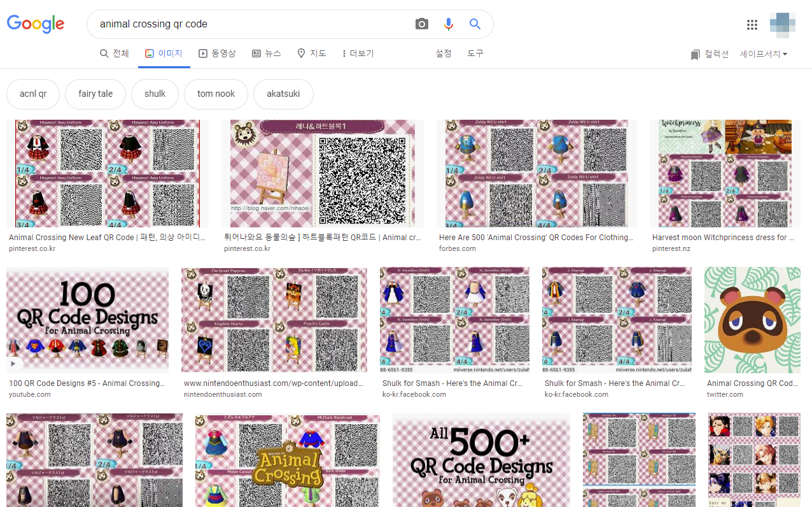This screenshot has height=507, width=812.
Task: Click the youtube.com source text
Action: pyautogui.click(x=30, y=395)
